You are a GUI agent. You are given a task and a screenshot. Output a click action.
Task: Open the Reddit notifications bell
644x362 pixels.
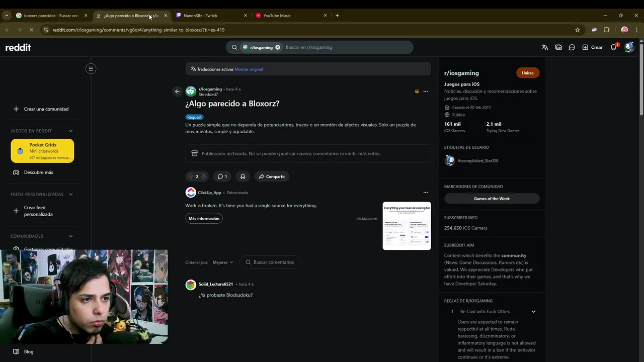613,47
